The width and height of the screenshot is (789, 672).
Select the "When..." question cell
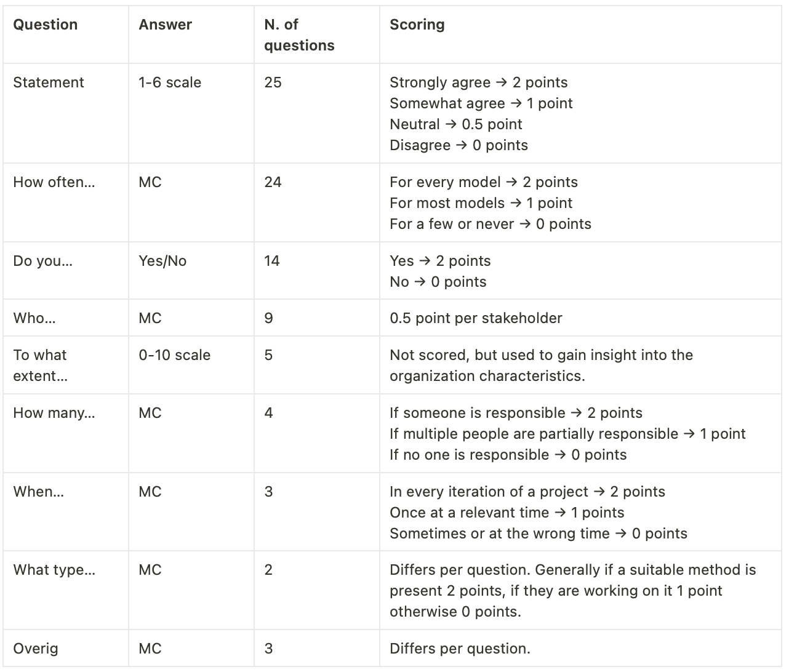(x=39, y=492)
